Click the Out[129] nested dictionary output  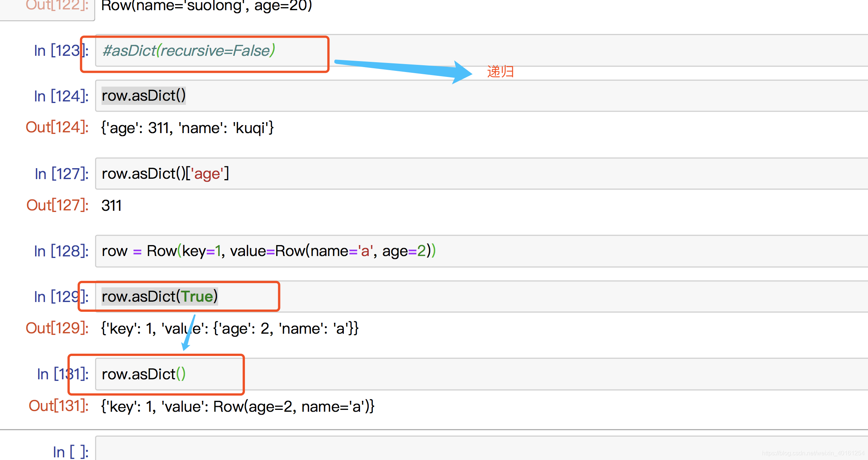[230, 328]
